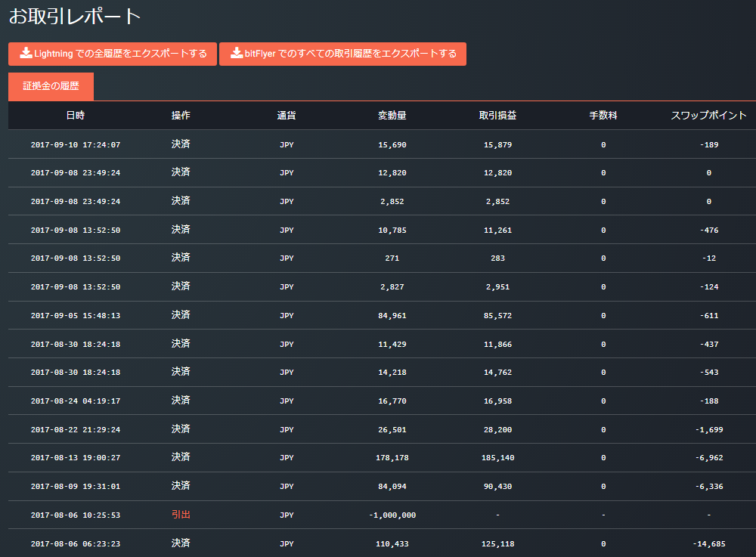Click the 手数料 column header
This screenshot has width=756, height=557.
coord(603,116)
